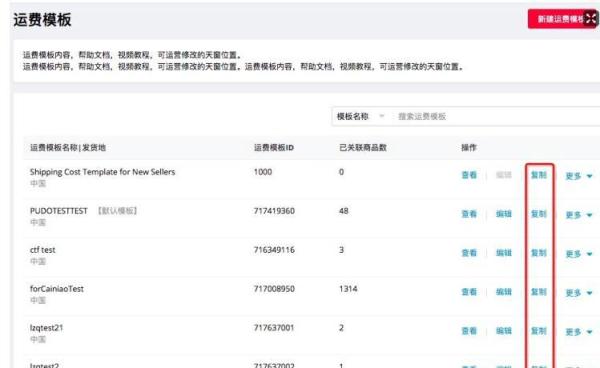Click template ID 717637001
Screen dimensions: 600x368
tap(274, 328)
